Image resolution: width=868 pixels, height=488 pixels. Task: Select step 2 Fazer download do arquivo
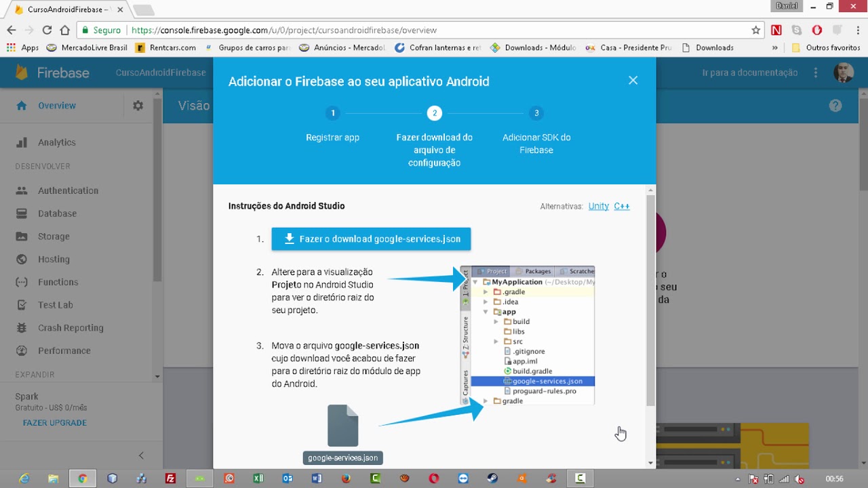coord(434,138)
